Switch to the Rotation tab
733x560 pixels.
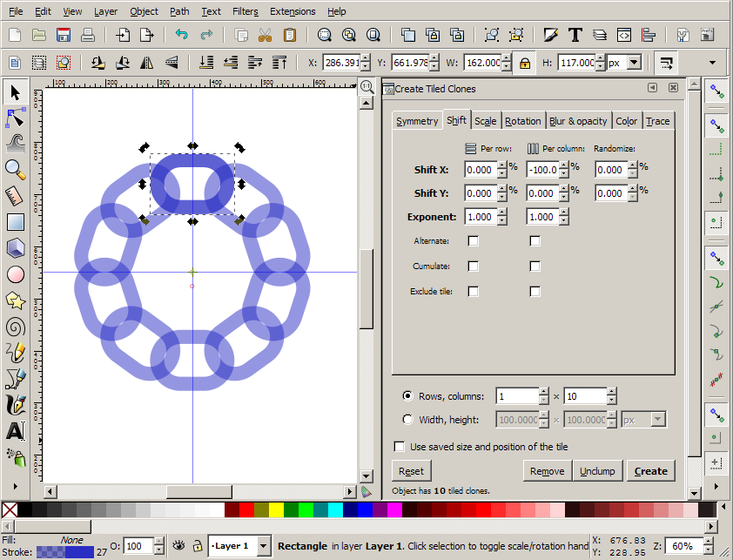[522, 121]
